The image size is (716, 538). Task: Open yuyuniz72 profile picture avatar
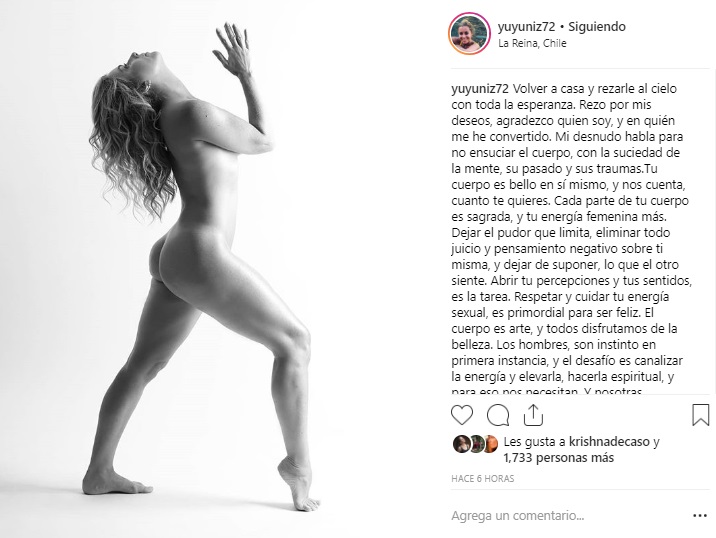click(469, 34)
